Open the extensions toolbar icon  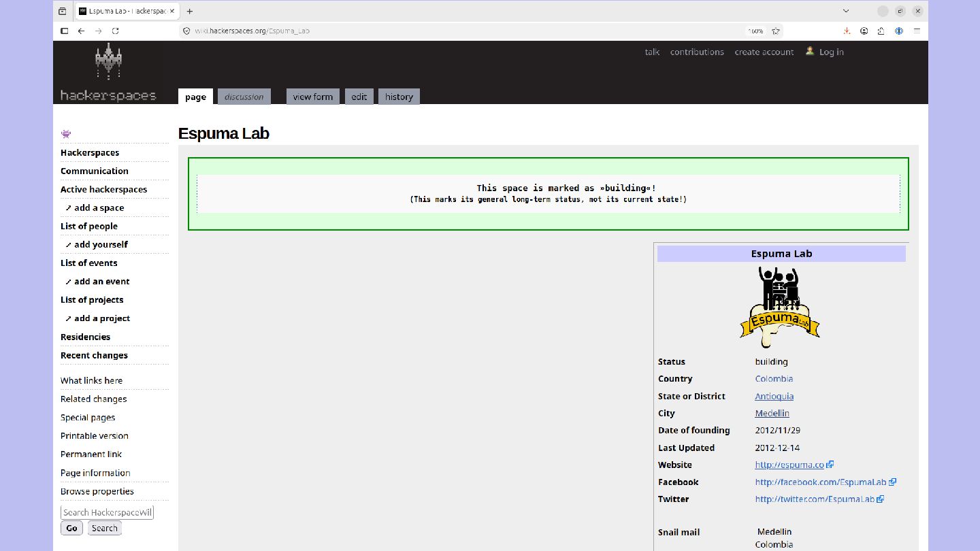click(x=881, y=31)
